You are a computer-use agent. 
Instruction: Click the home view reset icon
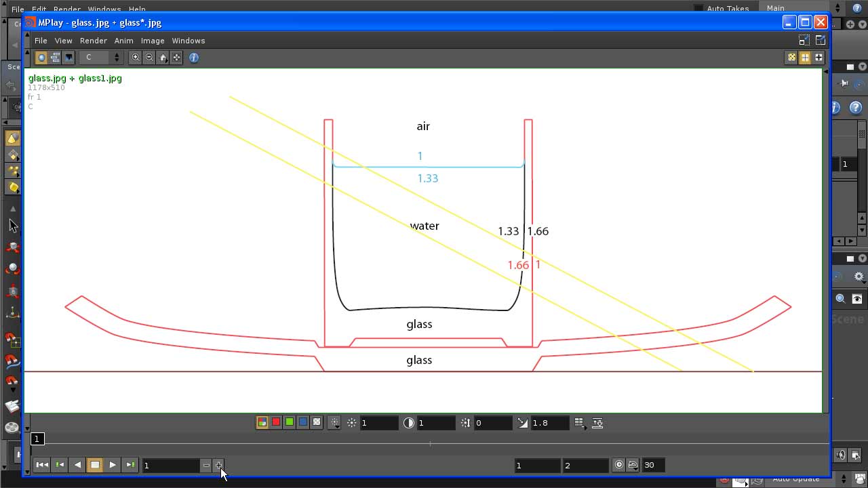click(163, 58)
